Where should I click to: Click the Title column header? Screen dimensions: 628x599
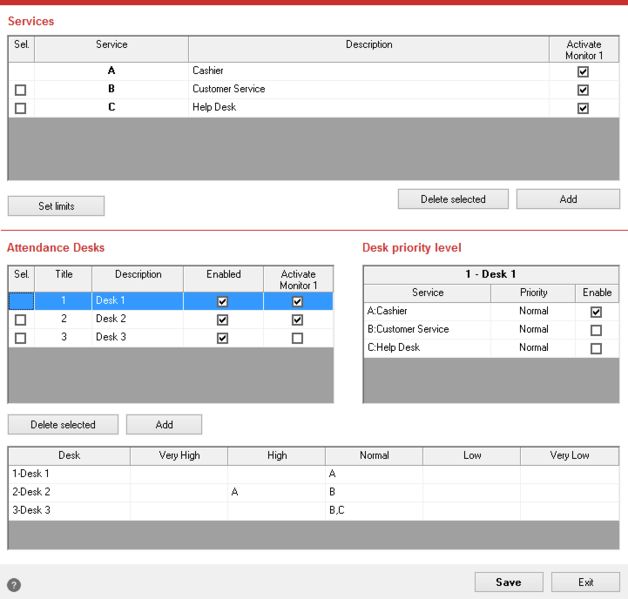[63, 279]
